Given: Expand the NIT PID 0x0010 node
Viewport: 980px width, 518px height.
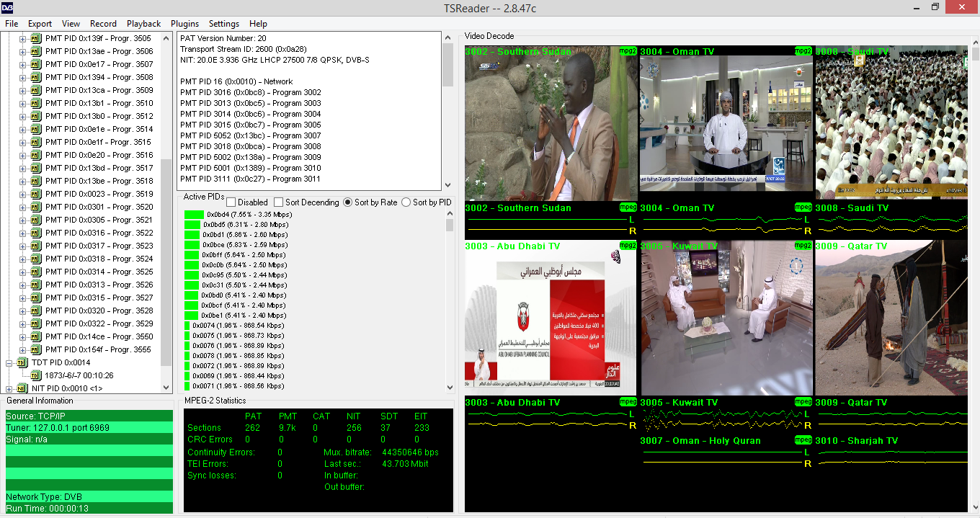Looking at the screenshot, I should click(x=9, y=389).
